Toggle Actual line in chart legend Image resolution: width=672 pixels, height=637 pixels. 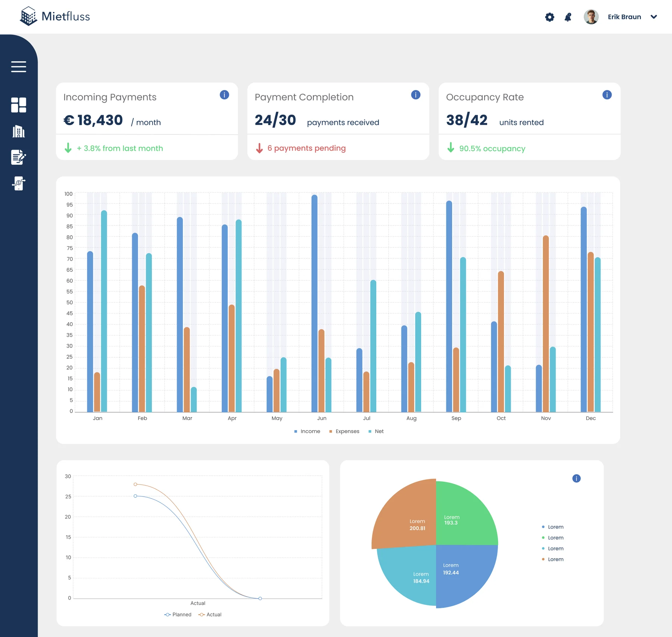(210, 615)
